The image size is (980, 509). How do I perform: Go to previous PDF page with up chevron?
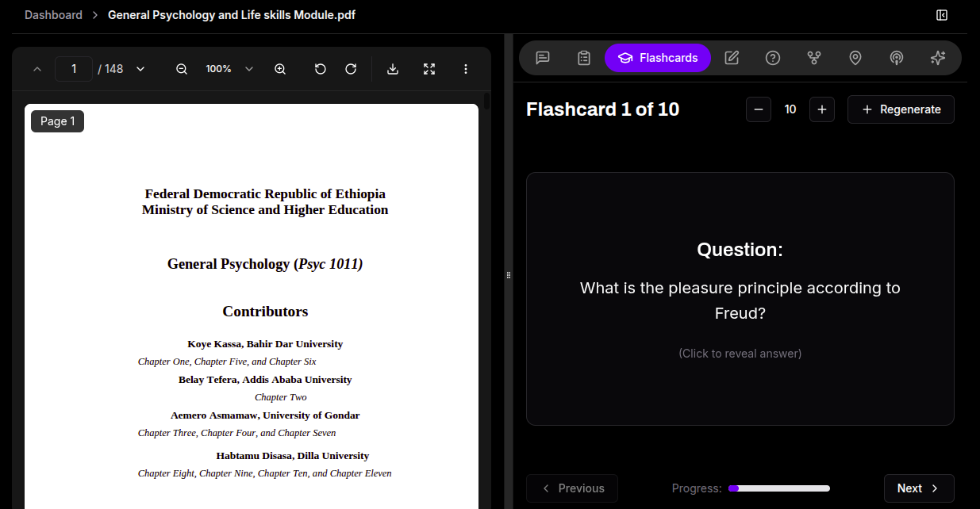point(37,69)
